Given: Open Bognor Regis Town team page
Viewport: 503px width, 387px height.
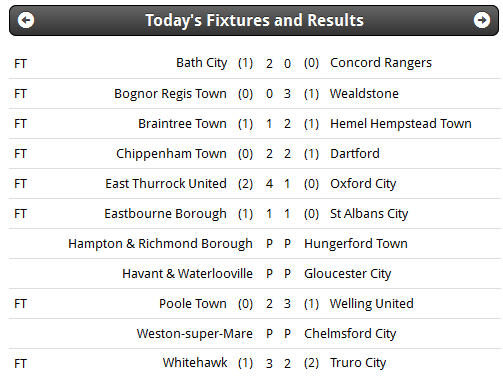Looking at the screenshot, I should point(170,94).
